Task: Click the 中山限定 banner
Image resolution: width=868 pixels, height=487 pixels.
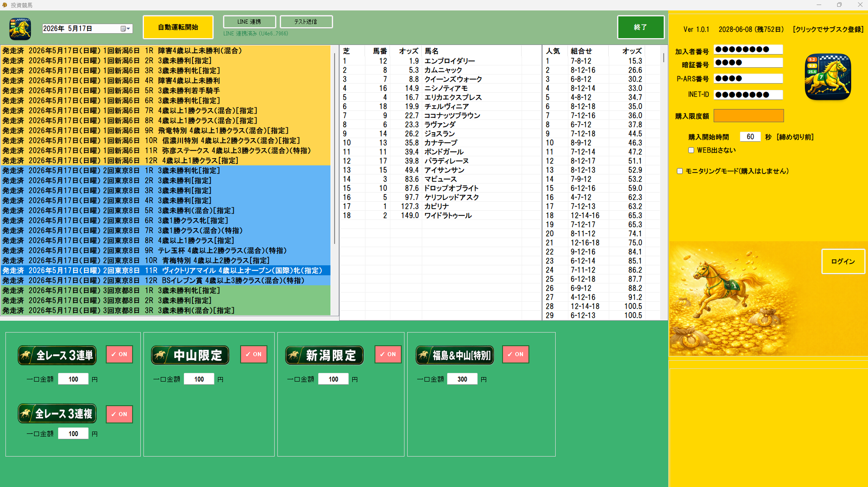Action: (190, 355)
